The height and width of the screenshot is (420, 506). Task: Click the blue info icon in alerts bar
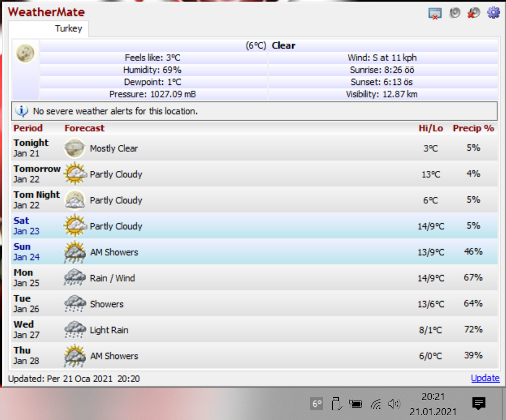22,111
